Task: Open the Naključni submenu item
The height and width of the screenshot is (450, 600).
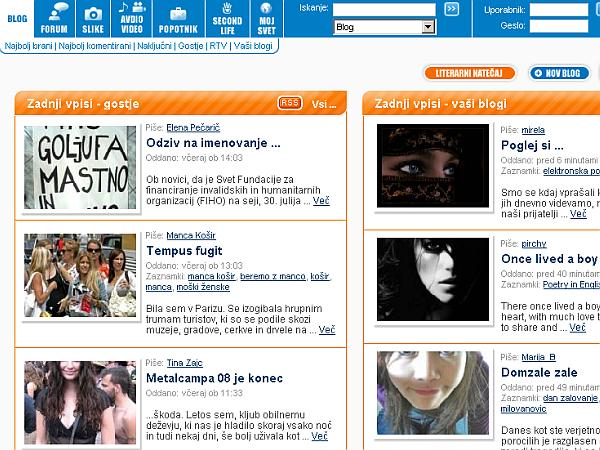Action: (x=157, y=46)
